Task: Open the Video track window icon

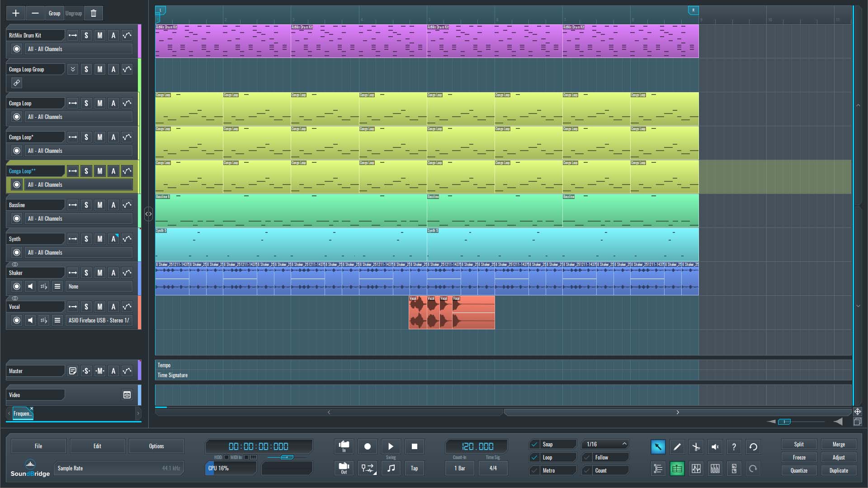Action: 127,395
